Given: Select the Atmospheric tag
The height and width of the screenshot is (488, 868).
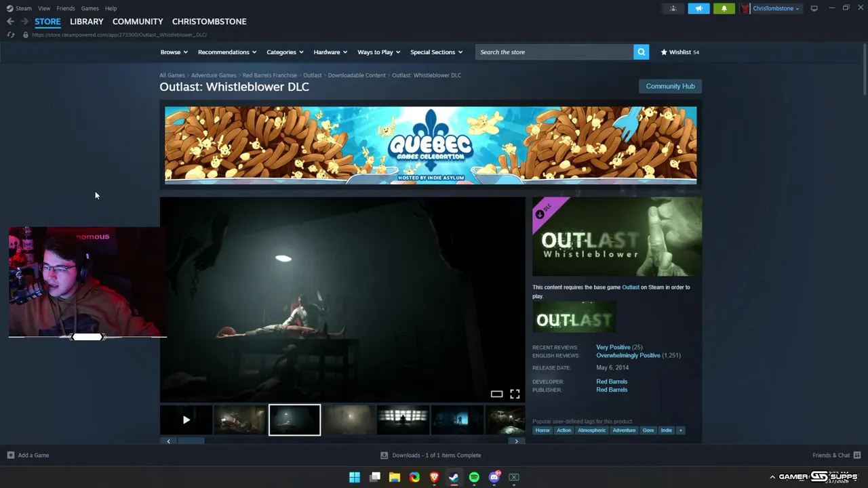Looking at the screenshot, I should click(x=592, y=430).
